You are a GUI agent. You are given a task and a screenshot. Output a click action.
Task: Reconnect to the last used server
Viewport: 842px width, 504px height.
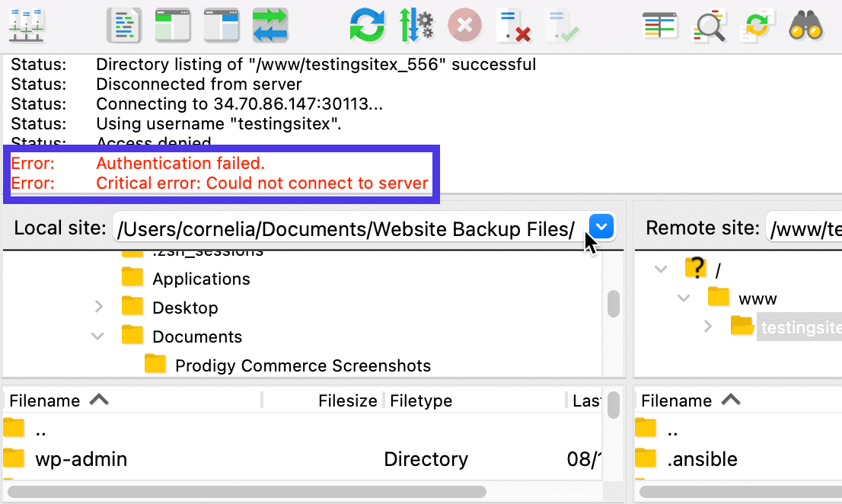tap(562, 24)
